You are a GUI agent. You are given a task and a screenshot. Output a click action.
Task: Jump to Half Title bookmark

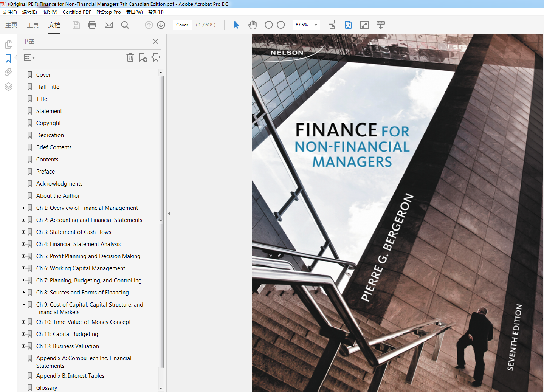[x=48, y=87]
